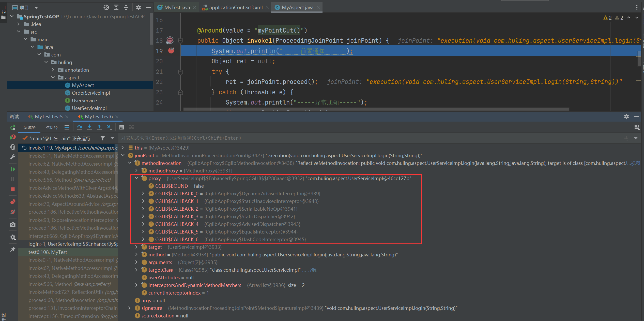
Task: Open the Evaluate Expression calculator icon
Action: coord(122,127)
